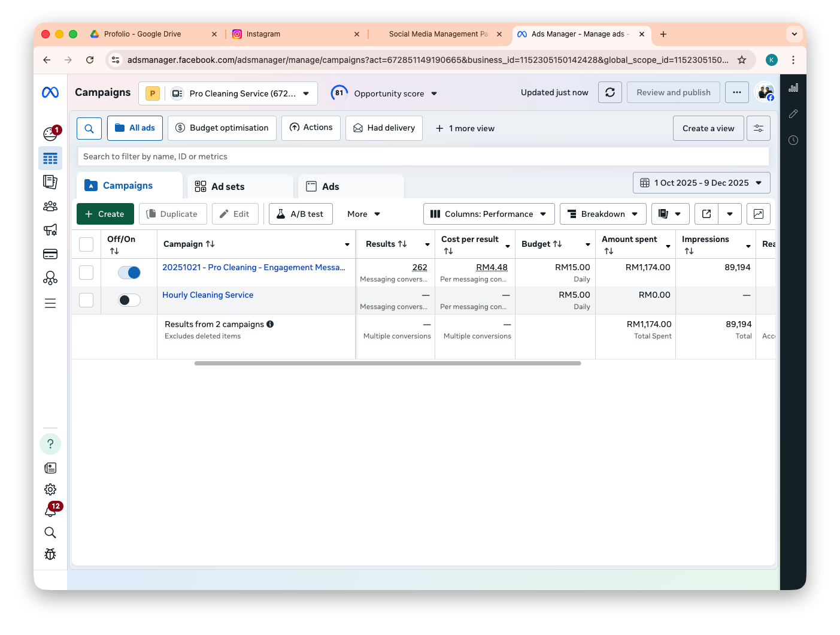Open Notifications bell with 12 badge
Image resolution: width=840 pixels, height=635 pixels.
pyautogui.click(x=51, y=510)
